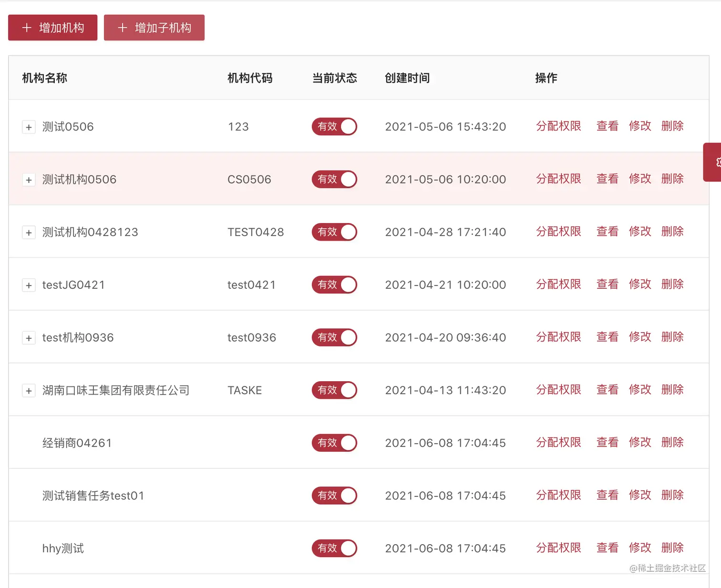
Task: Click 分配权限 for 湖南口味王集团有限责任公司
Action: tap(558, 390)
